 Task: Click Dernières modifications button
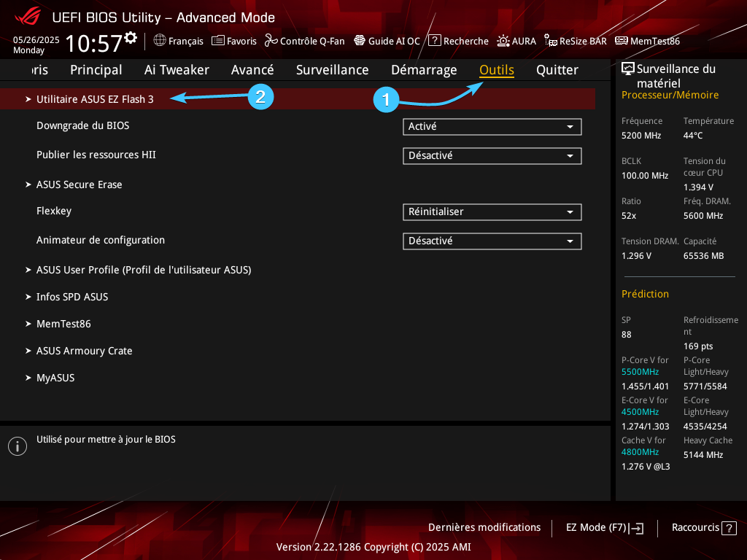484,528
